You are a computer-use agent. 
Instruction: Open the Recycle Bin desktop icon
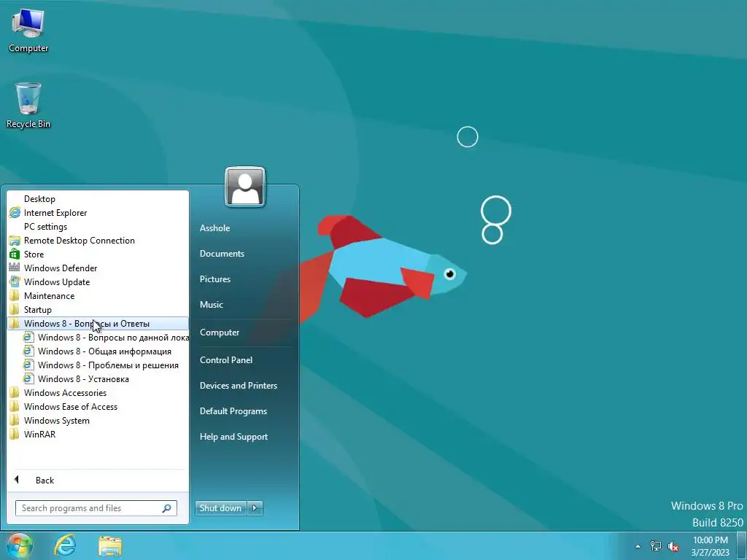tap(28, 106)
